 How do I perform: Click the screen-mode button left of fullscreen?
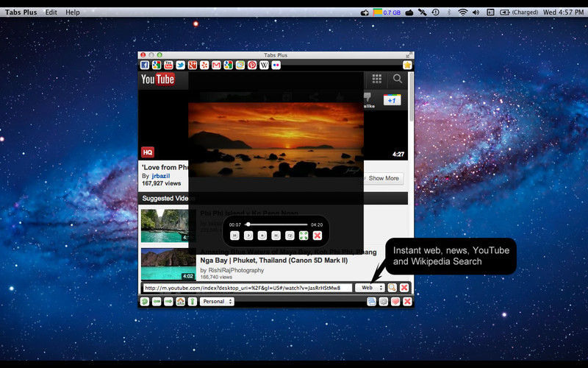point(290,236)
